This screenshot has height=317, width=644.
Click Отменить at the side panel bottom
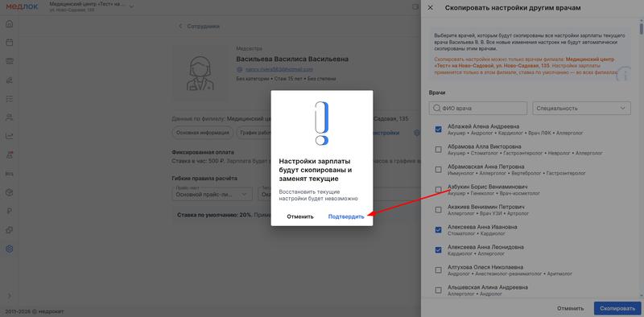[570, 308]
